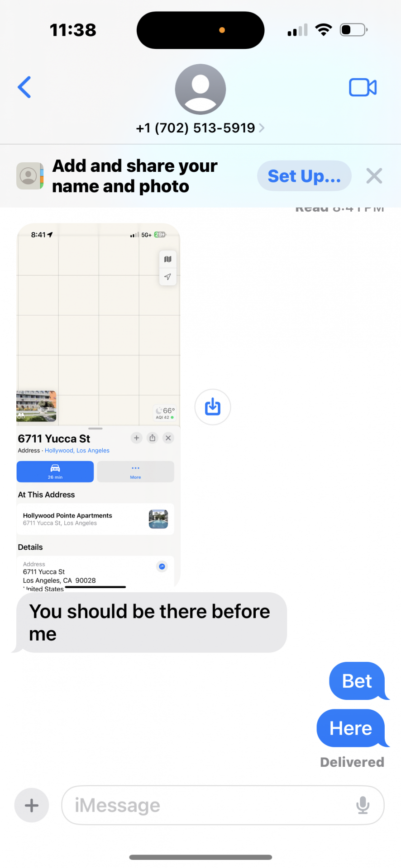Tap the Hollywood Pointe Apartments entry
401x868 pixels.
(95, 519)
